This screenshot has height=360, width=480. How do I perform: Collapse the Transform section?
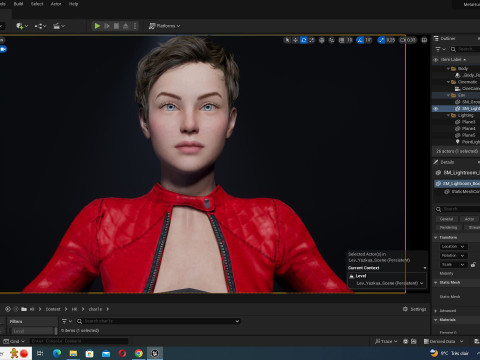click(x=436, y=237)
